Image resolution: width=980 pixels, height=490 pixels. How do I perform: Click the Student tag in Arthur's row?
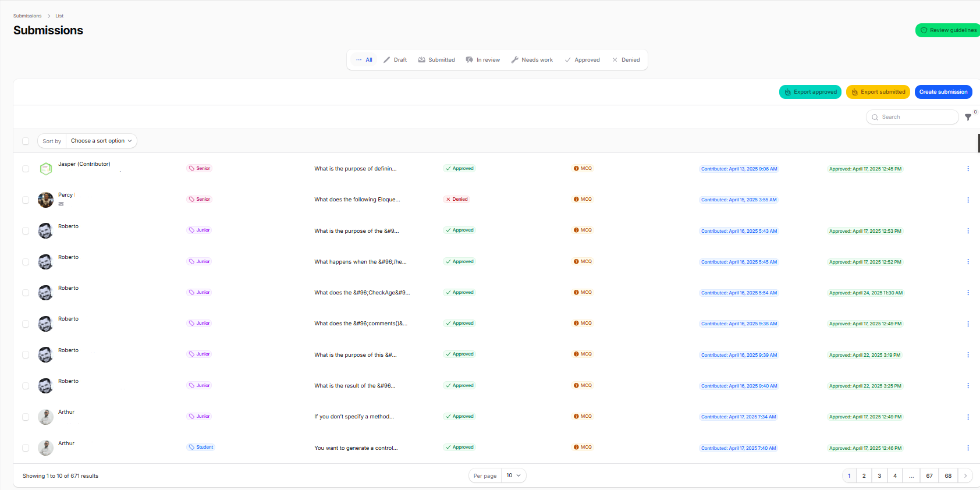pyautogui.click(x=201, y=447)
